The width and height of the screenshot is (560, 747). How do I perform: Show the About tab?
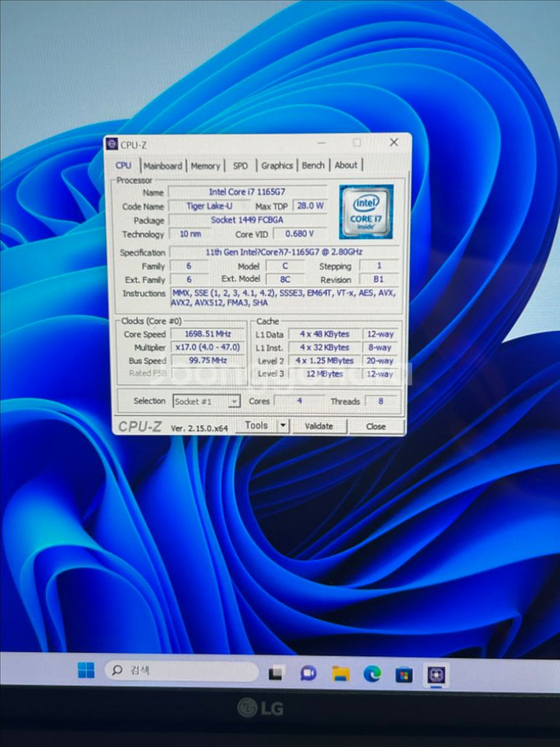[346, 165]
